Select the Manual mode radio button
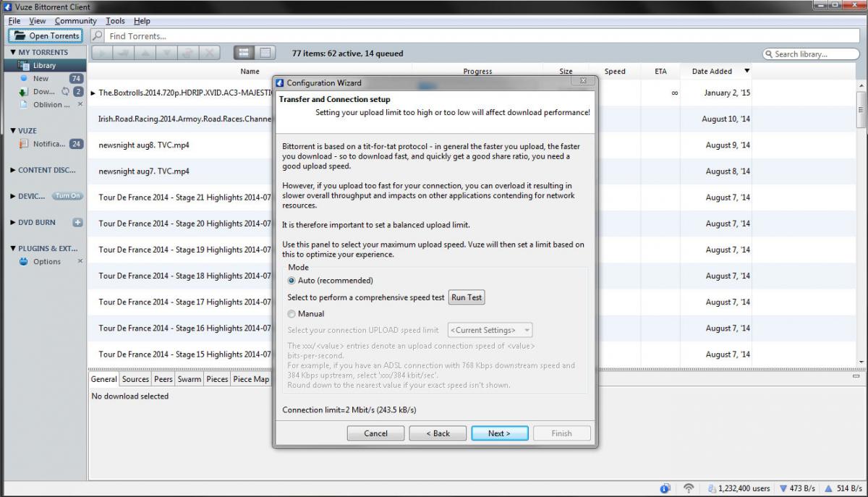The image size is (868, 497). 292,314
